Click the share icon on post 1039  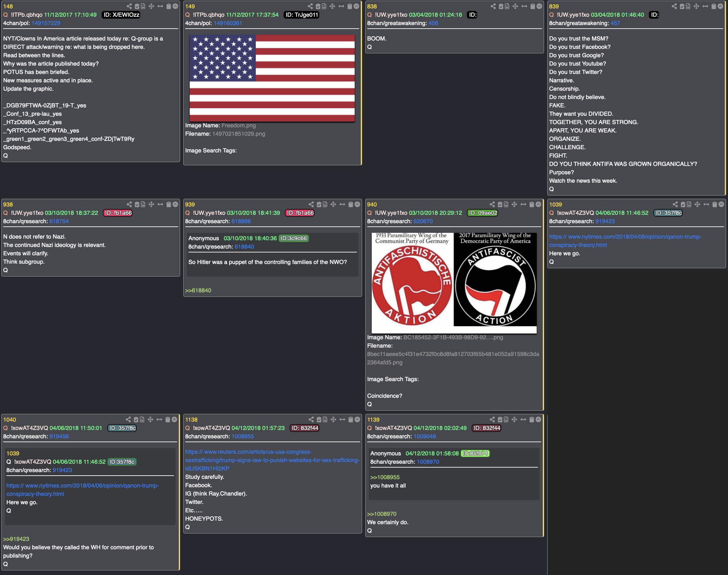click(x=675, y=204)
